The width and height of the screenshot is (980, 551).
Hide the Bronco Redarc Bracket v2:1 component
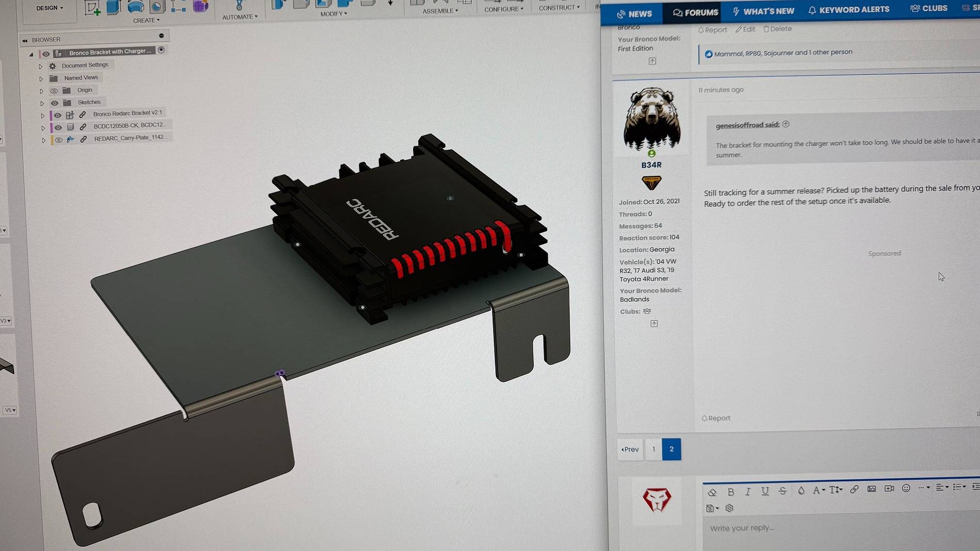point(57,116)
